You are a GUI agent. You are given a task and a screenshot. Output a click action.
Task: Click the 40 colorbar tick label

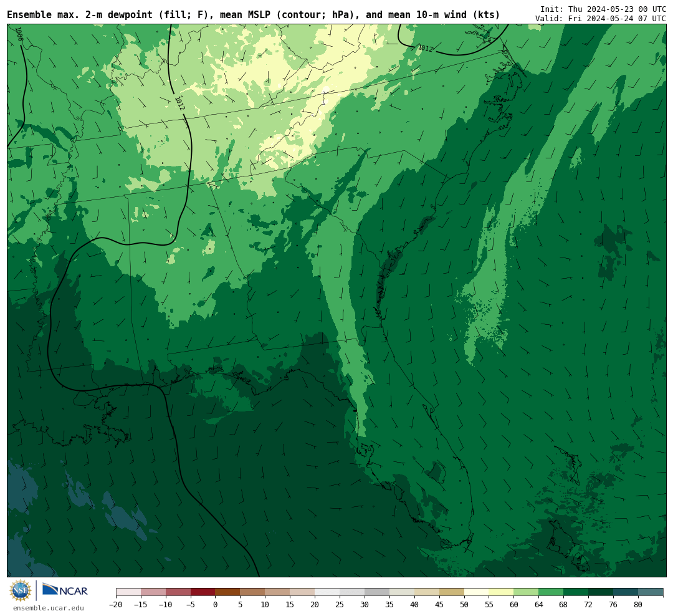[x=414, y=605]
